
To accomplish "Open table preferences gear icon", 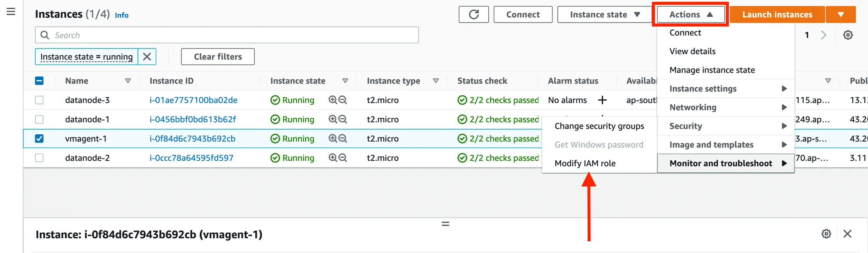I will [848, 35].
